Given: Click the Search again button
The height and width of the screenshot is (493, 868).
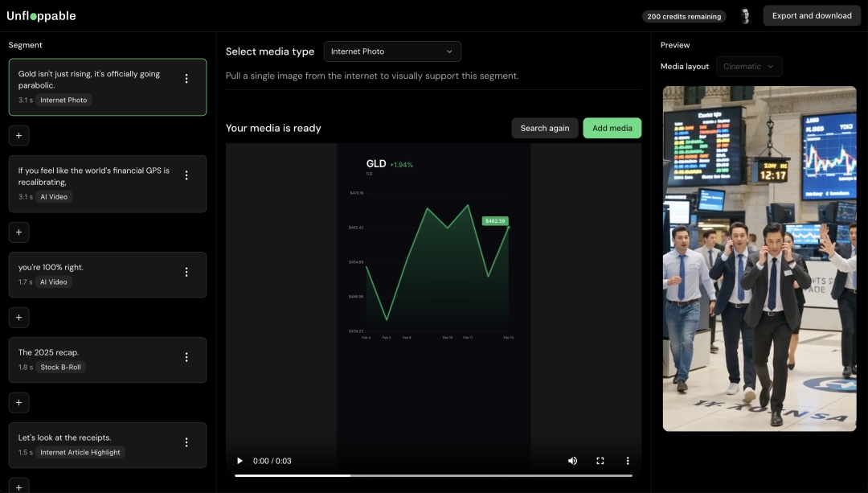Looking at the screenshot, I should point(544,128).
